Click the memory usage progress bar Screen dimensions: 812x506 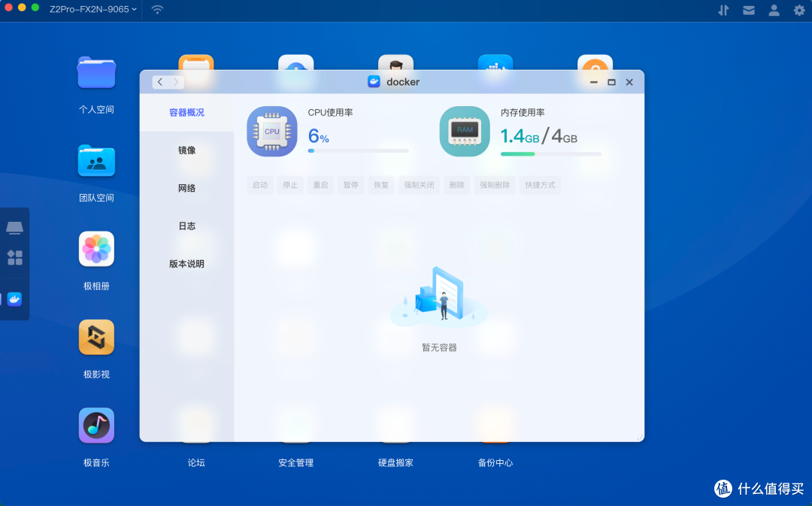coord(551,154)
